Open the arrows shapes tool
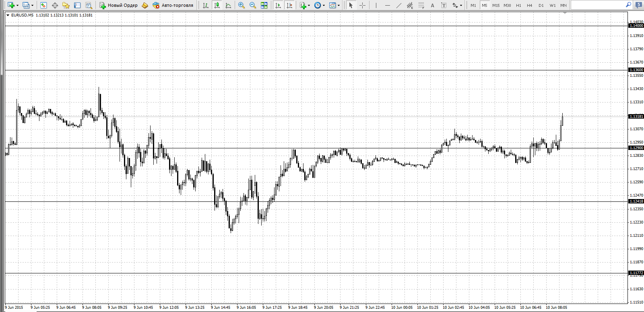Viewport: 644px width, 312px height. click(x=455, y=5)
